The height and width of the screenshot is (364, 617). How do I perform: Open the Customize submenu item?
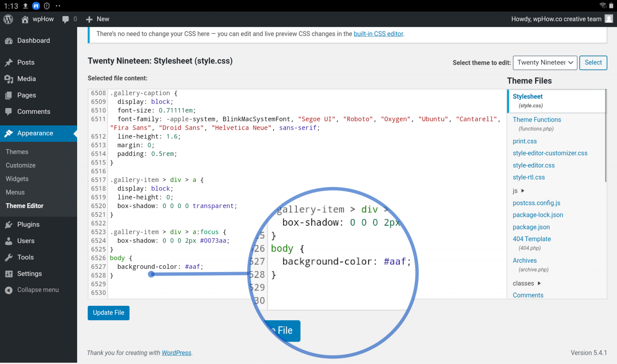(x=20, y=166)
